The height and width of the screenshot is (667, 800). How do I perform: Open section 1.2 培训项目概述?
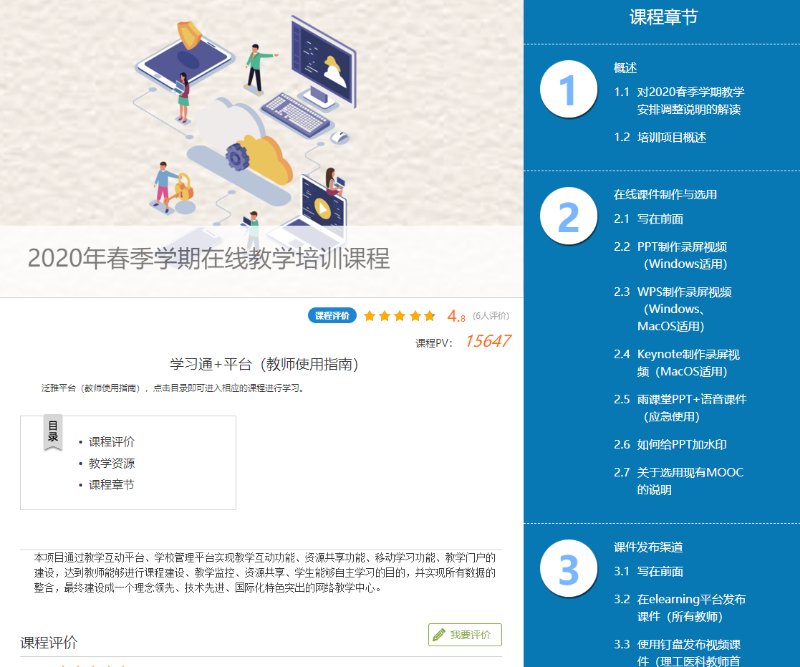coord(671,138)
